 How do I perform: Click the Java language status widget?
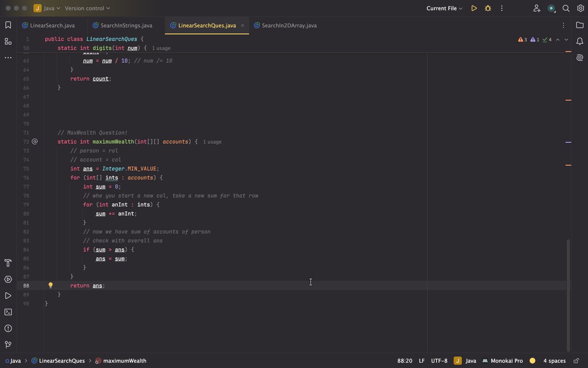(465, 361)
